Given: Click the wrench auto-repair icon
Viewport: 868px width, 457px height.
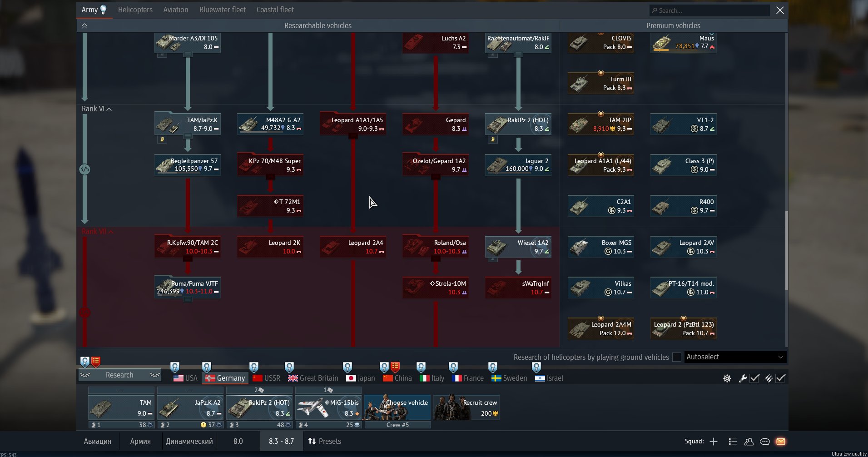Looking at the screenshot, I should pyautogui.click(x=743, y=378).
